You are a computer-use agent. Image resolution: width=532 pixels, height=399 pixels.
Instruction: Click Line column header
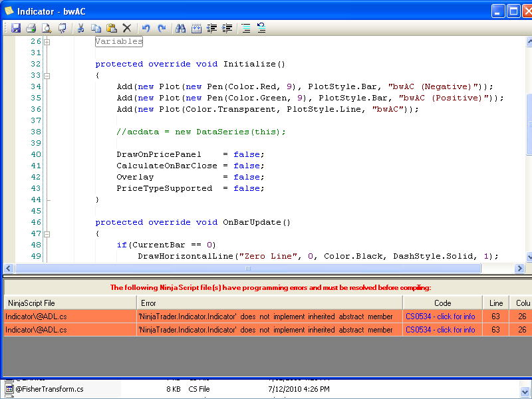coord(495,303)
